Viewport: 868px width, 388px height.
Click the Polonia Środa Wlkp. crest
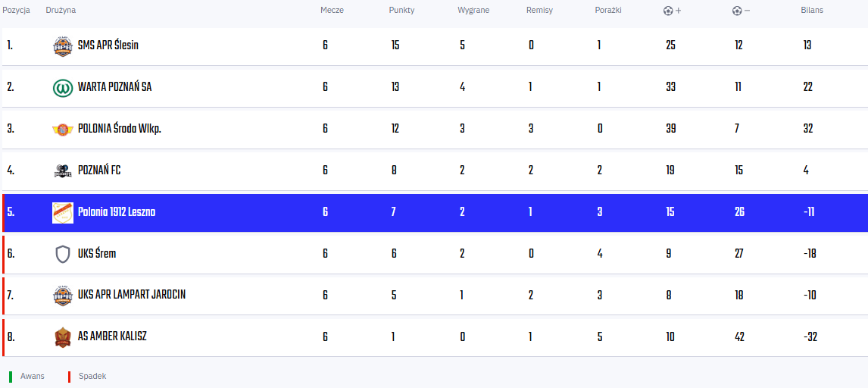pyautogui.click(x=63, y=129)
